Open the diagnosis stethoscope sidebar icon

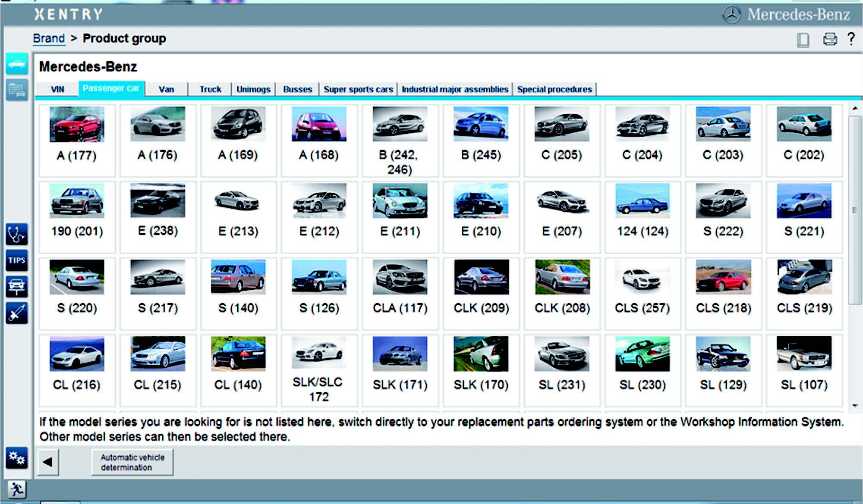click(17, 234)
